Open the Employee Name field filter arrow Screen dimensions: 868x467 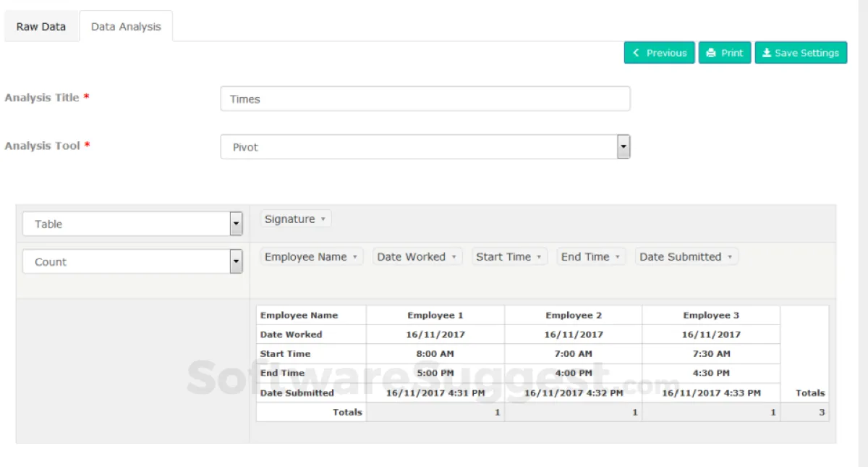tap(354, 257)
